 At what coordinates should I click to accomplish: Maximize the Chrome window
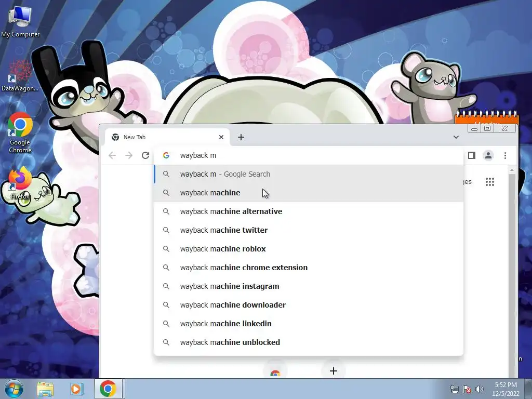[487, 129]
